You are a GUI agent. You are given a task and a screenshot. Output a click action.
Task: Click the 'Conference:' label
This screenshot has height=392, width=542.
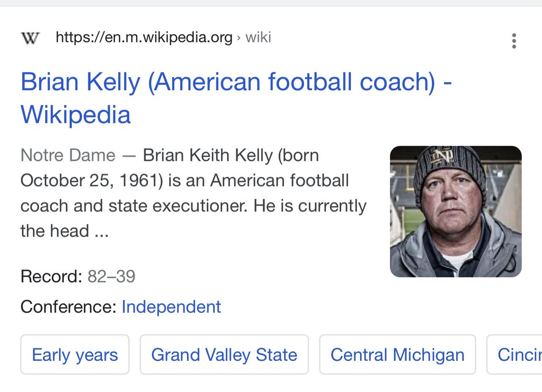pos(68,307)
